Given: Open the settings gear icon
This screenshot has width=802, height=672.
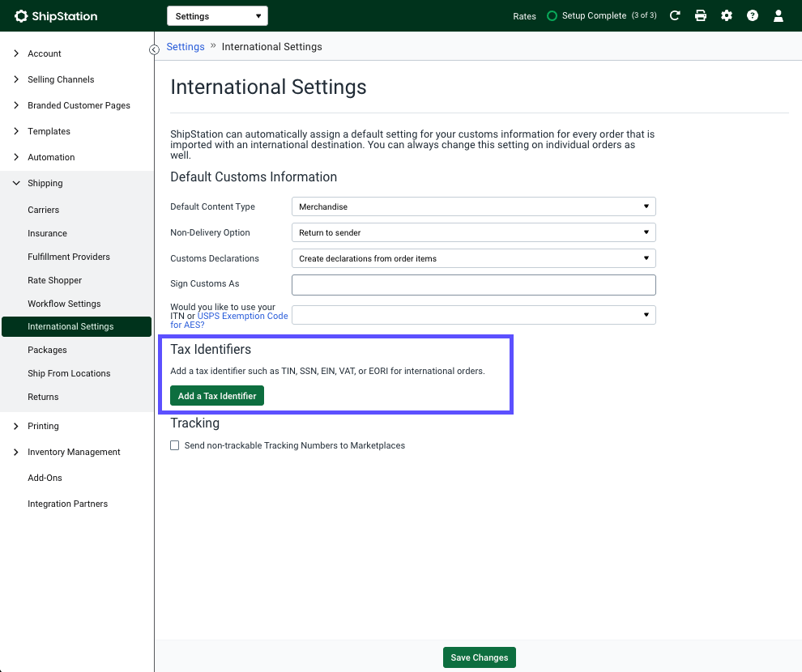Looking at the screenshot, I should pos(727,16).
